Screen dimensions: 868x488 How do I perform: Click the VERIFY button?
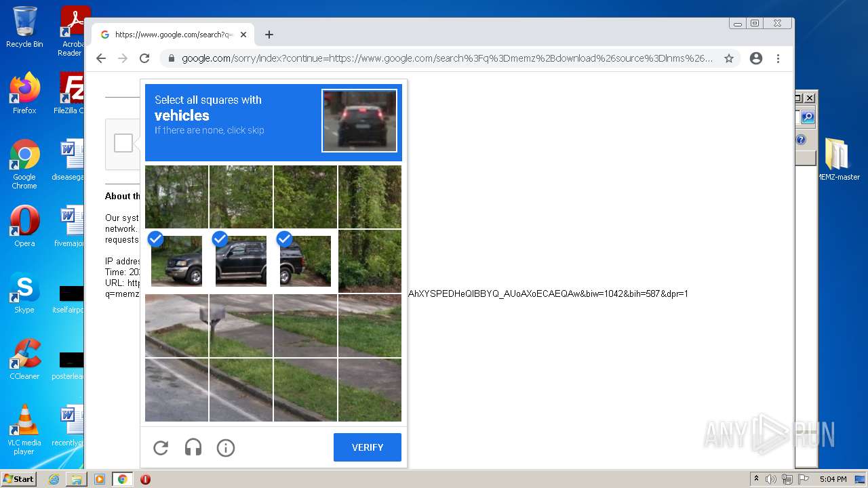368,447
